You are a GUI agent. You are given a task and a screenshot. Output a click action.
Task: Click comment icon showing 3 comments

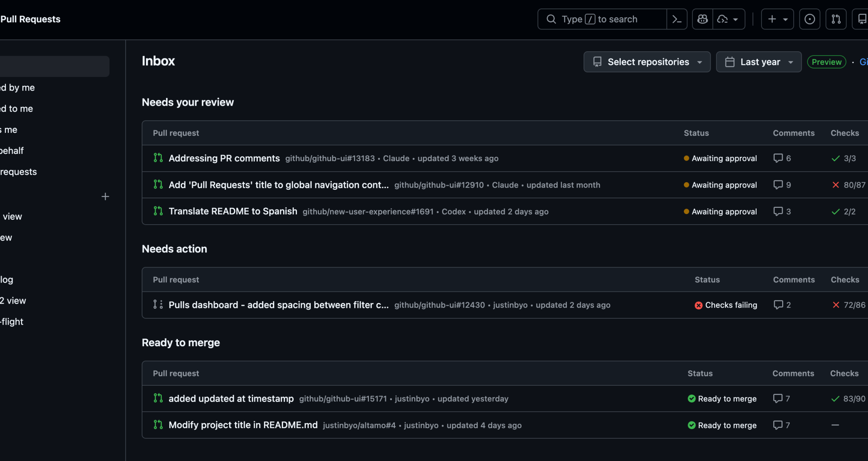point(778,211)
